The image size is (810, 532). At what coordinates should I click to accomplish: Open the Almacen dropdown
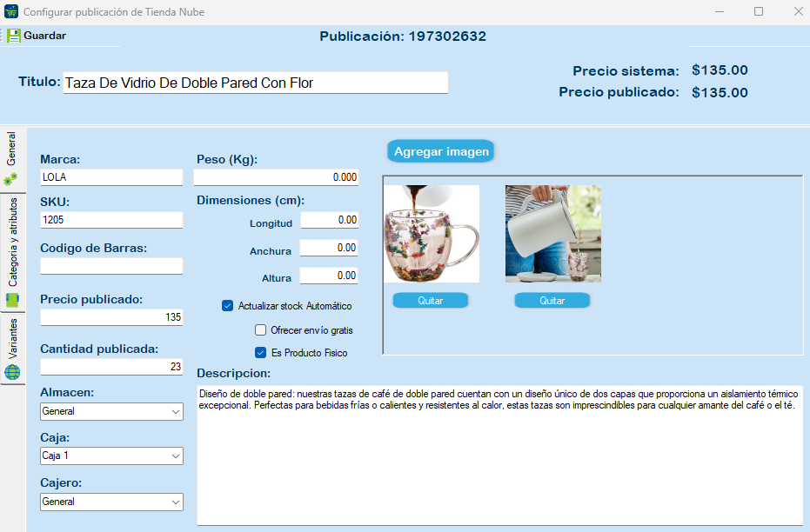click(111, 411)
